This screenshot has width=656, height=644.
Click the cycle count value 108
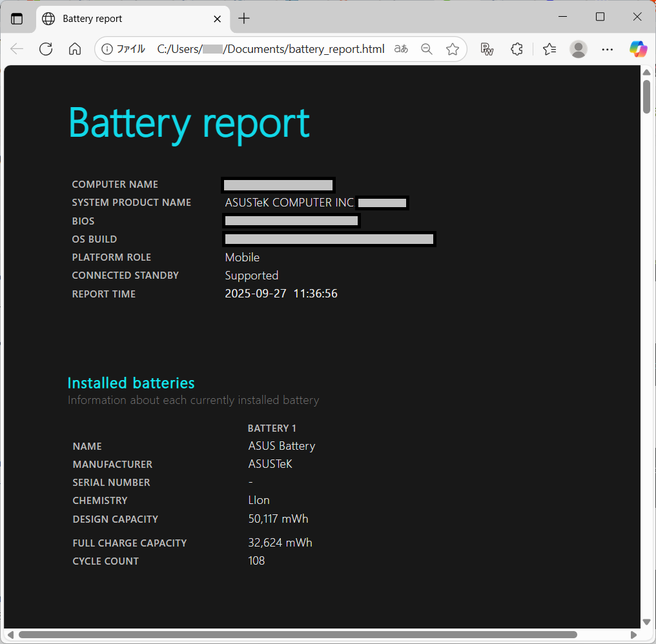[x=256, y=561]
